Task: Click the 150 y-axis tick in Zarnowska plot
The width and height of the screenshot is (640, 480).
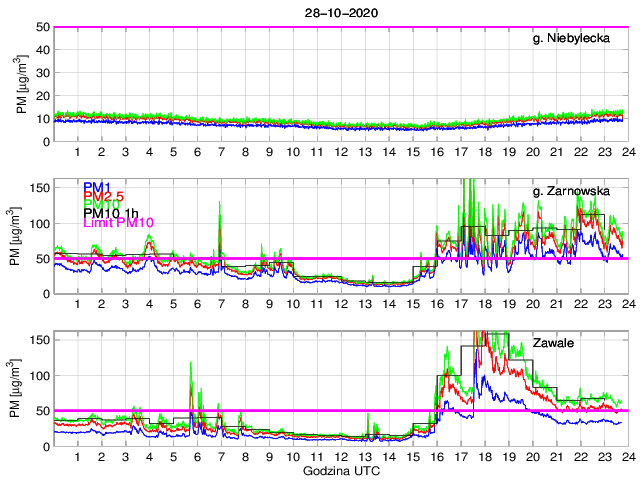Action: click(x=39, y=187)
